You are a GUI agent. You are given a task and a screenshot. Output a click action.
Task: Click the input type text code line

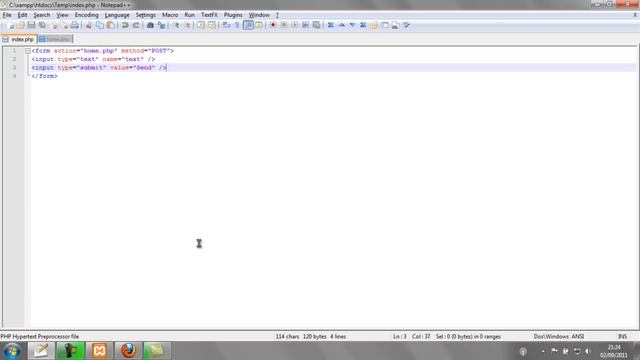tap(93, 59)
